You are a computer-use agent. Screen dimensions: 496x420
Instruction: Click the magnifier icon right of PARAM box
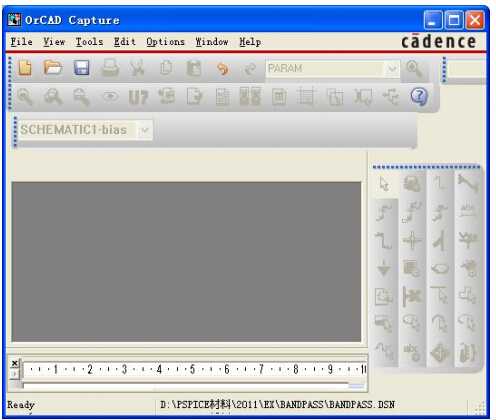[x=414, y=69]
